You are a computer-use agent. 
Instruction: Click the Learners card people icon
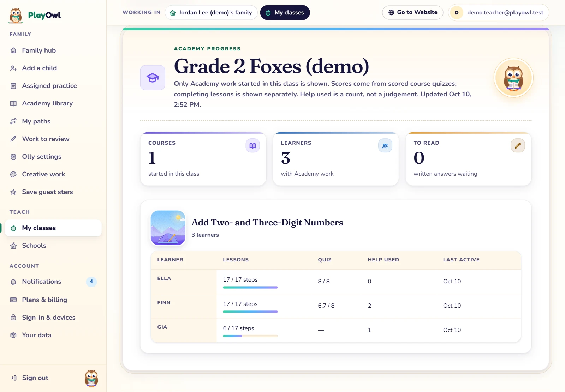pos(385,146)
